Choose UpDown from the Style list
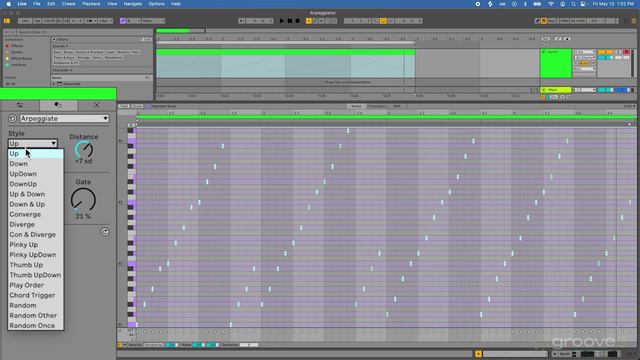Image resolution: width=640 pixels, height=360 pixels. click(36, 174)
